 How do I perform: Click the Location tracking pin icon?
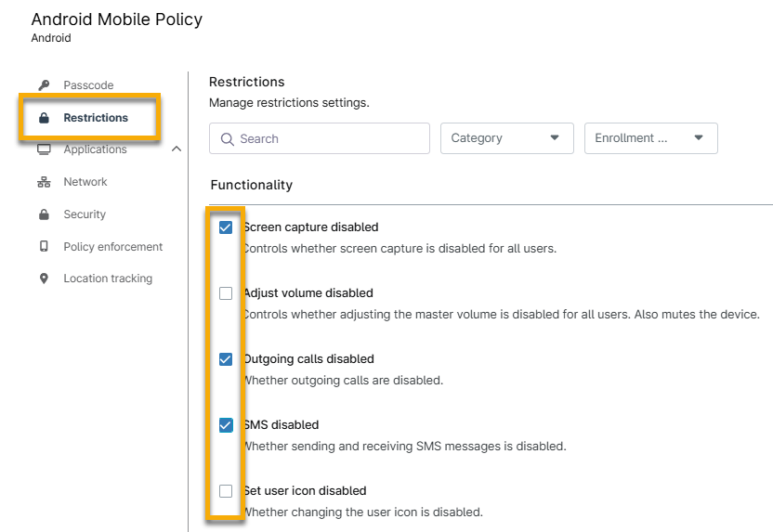coord(44,279)
